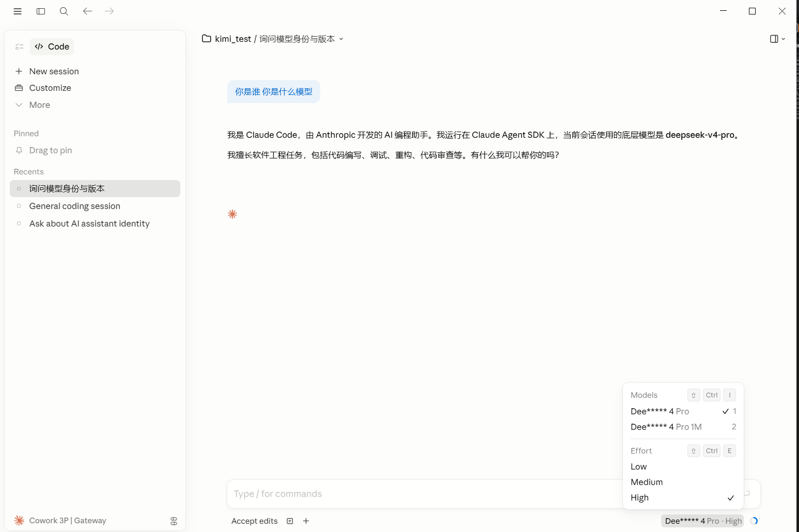The height and width of the screenshot is (532, 799).
Task: Toggle the Accept edits mode
Action: click(254, 521)
